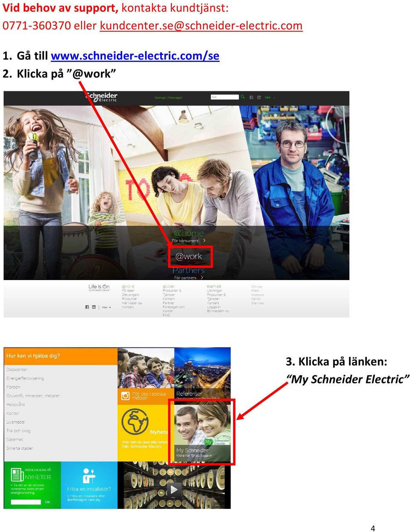
Task: Click the Bli medlem nu footer link
Action: click(218, 311)
